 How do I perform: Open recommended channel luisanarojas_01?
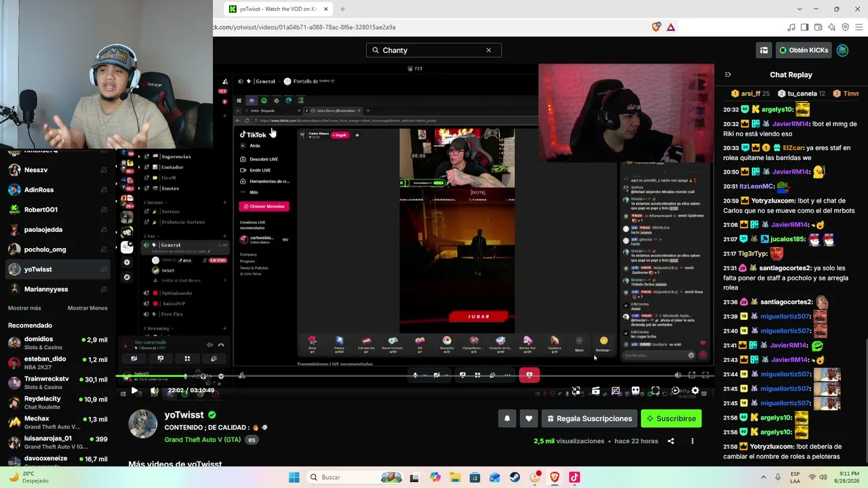(58, 443)
